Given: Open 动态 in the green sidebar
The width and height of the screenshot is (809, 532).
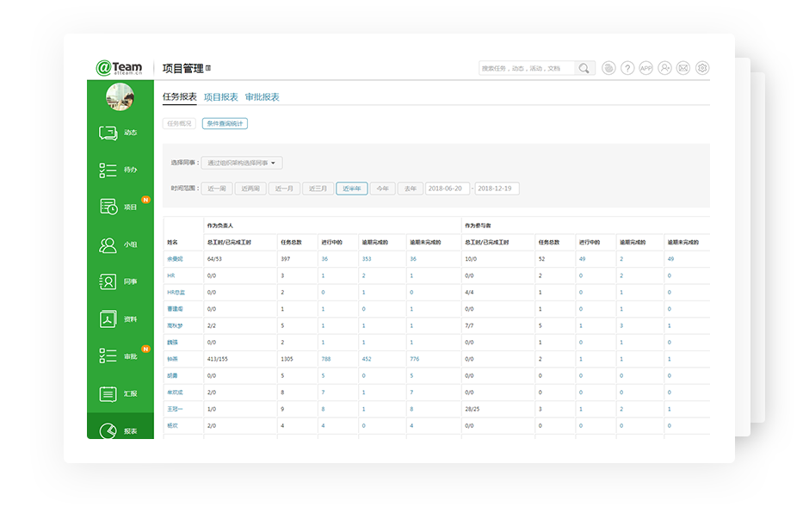Looking at the screenshot, I should coord(119,133).
